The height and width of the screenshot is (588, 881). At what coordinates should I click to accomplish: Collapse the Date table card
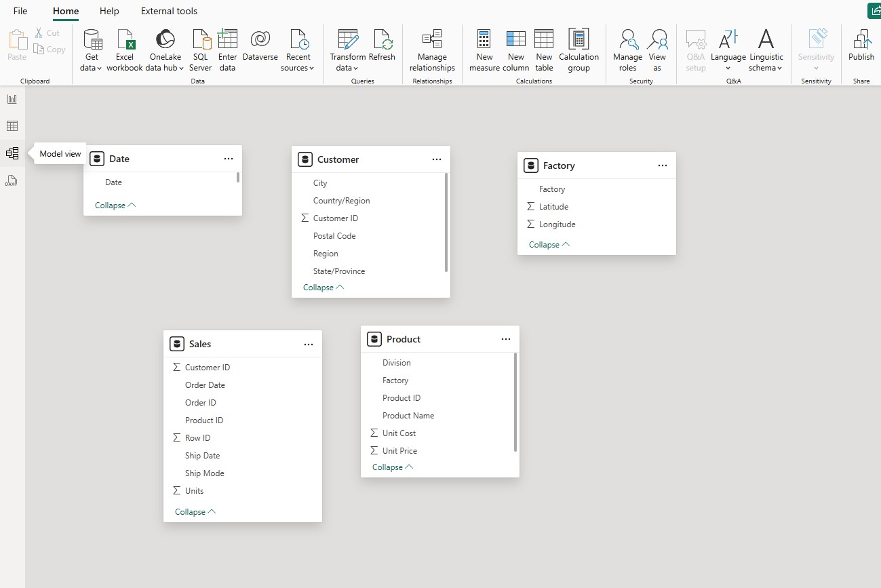click(x=115, y=205)
